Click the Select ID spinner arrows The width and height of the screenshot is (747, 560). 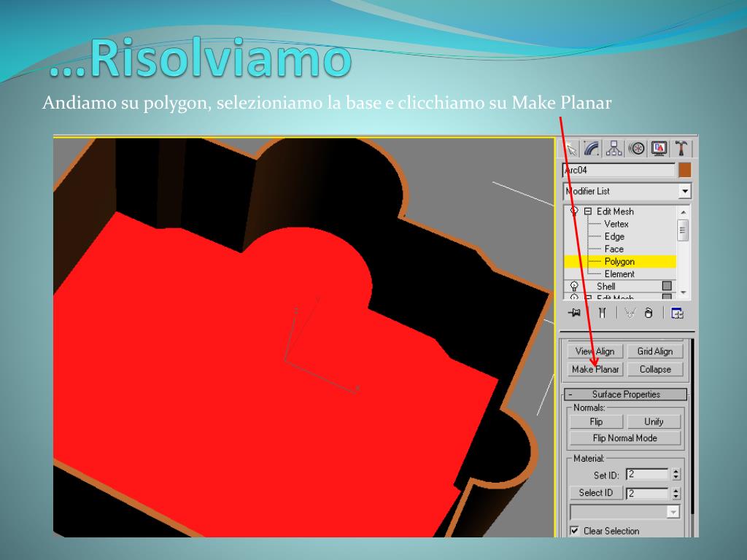(x=676, y=494)
